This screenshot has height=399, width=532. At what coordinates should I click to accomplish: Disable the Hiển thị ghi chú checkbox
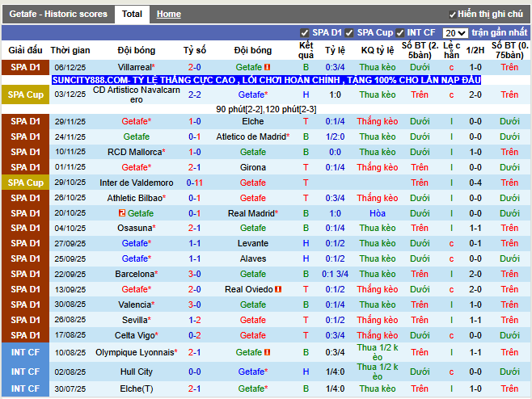click(x=452, y=15)
